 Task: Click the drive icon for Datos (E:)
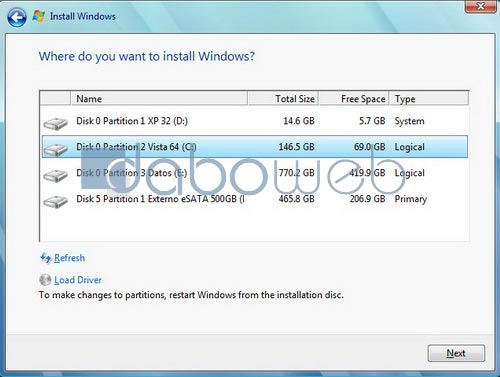pos(56,175)
